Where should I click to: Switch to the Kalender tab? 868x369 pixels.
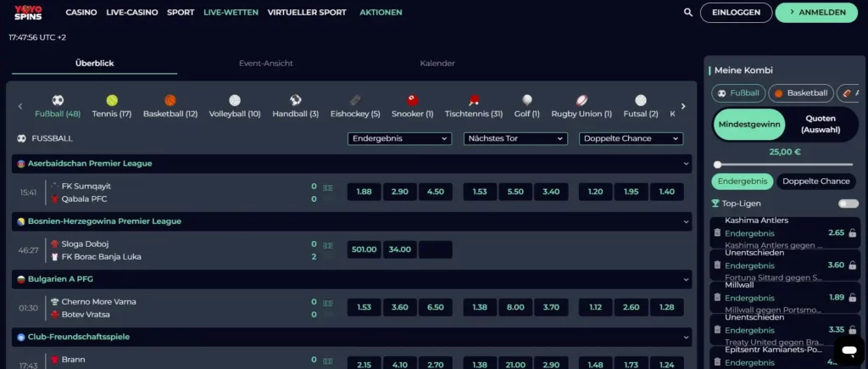[437, 63]
